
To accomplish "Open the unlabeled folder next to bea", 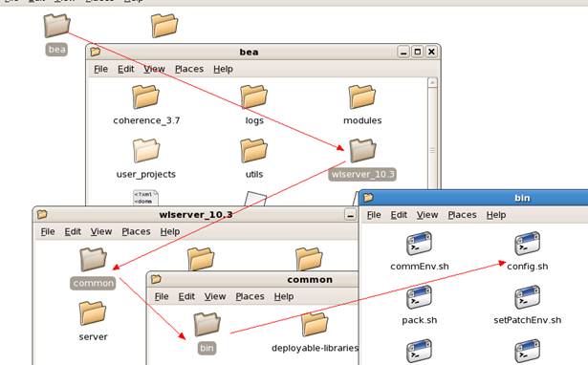I will coord(164,26).
